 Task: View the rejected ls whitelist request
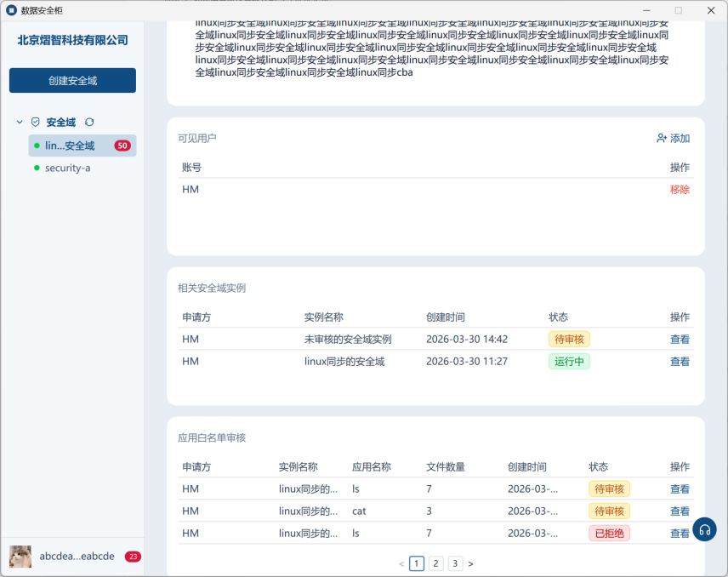pyautogui.click(x=680, y=534)
